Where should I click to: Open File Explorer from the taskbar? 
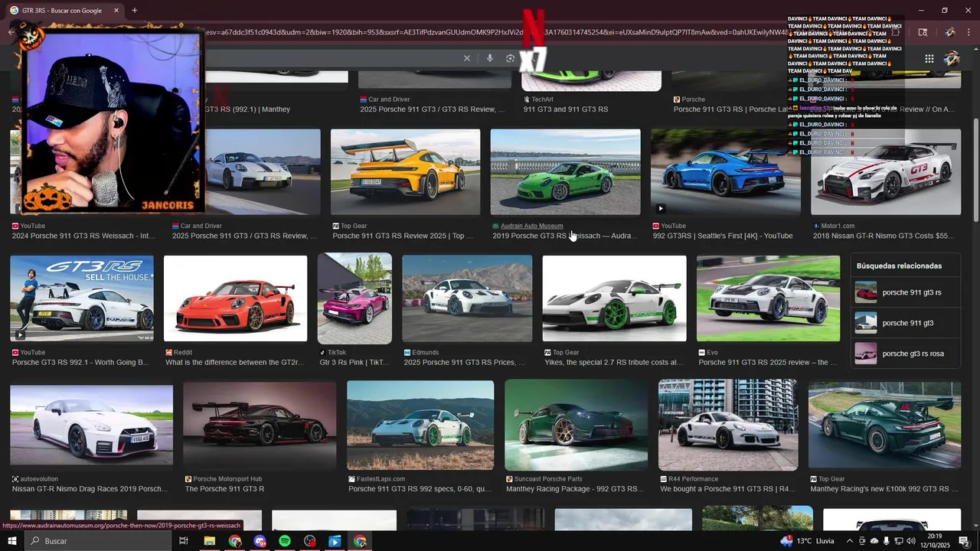coord(209,541)
